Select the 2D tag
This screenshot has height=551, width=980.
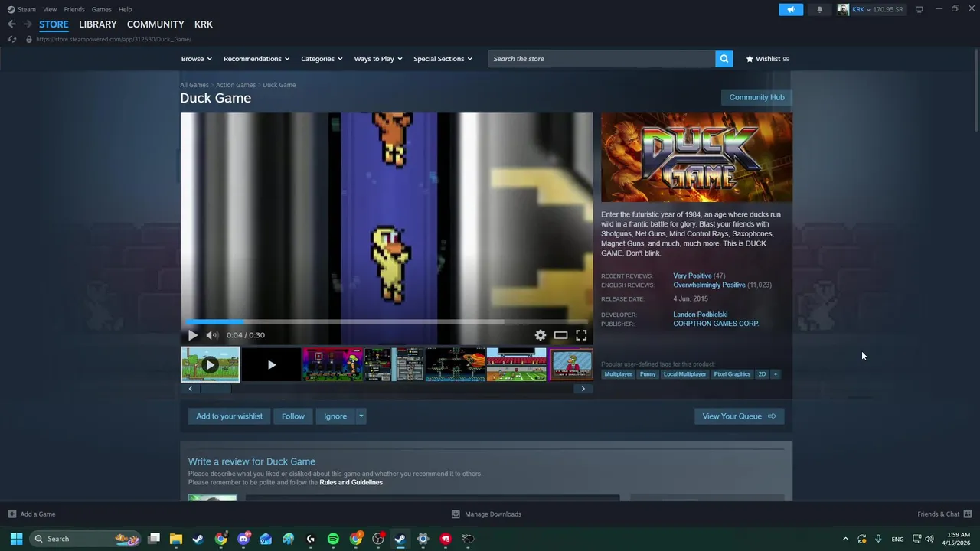click(762, 374)
